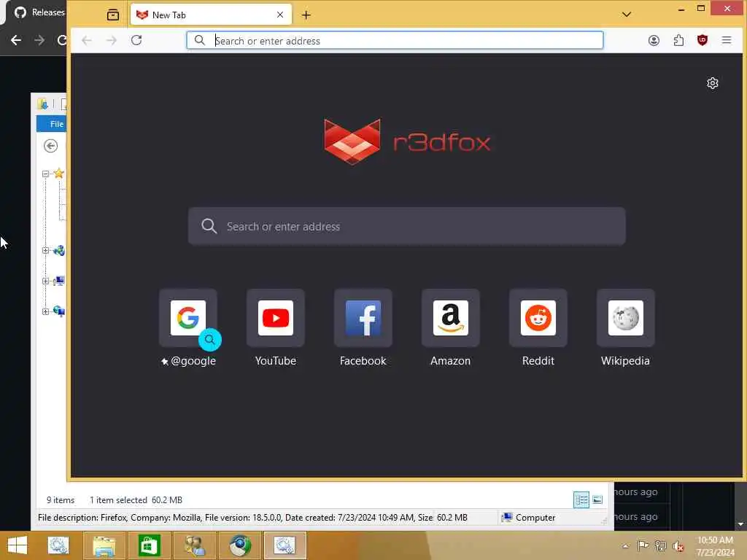Click Computer in Explorer status bar
The height and width of the screenshot is (560, 747).
(x=529, y=518)
